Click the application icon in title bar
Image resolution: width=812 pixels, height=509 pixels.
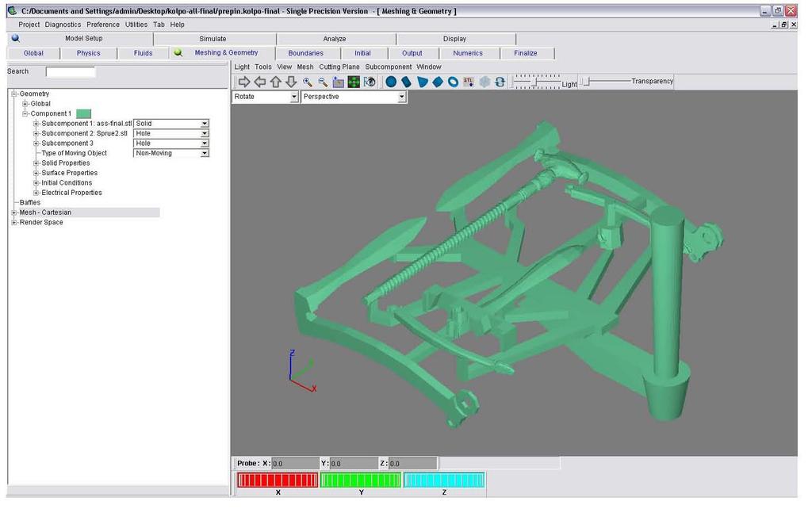[13, 10]
